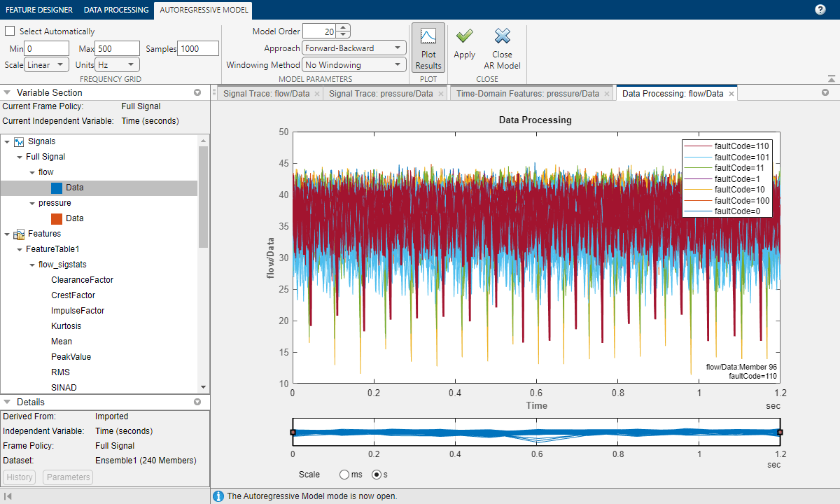Viewport: 840px width, 504px height.
Task: Click the Samples input field
Action: 198,48
